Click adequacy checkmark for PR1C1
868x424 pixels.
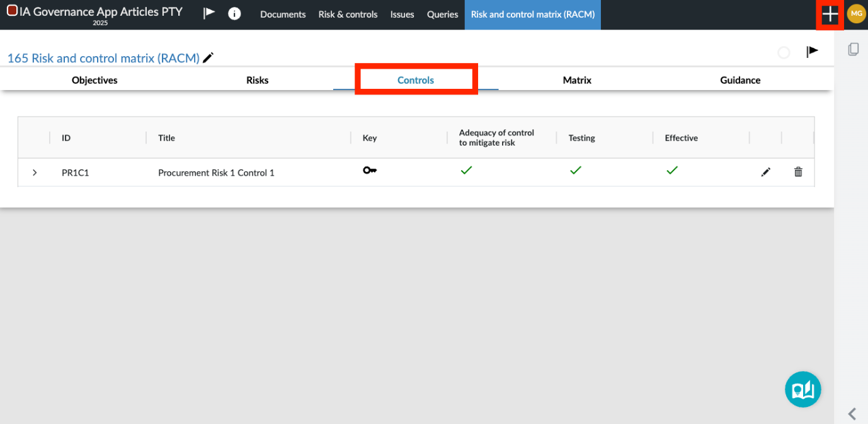click(x=466, y=170)
